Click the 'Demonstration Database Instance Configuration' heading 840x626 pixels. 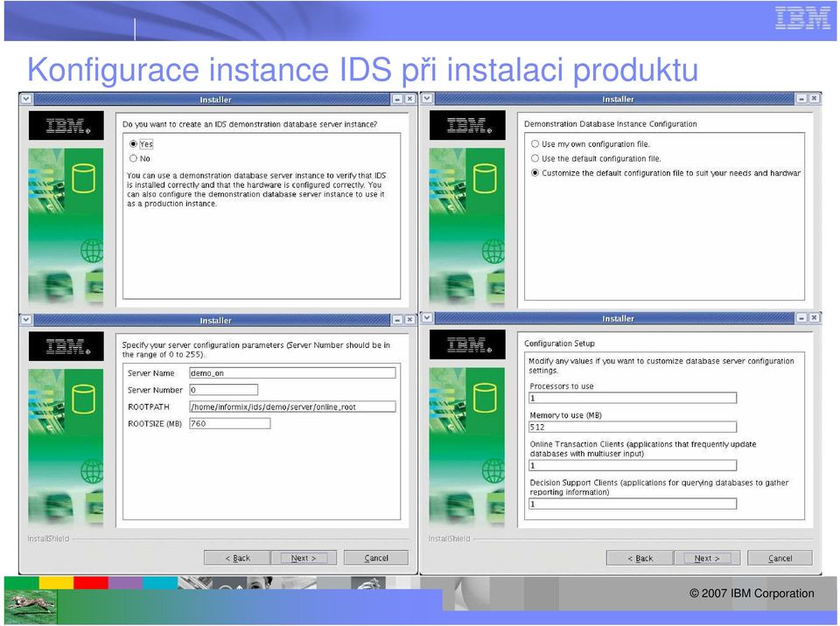(x=610, y=123)
